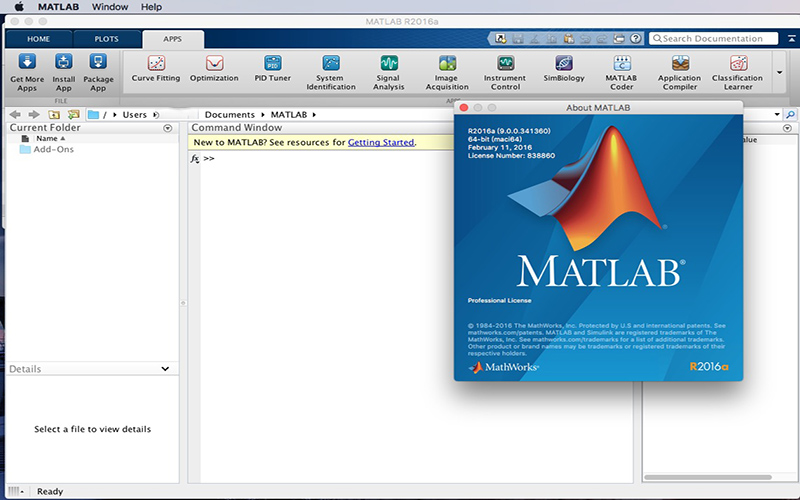Click the Redo icon in quick access toolbar

tap(602, 38)
